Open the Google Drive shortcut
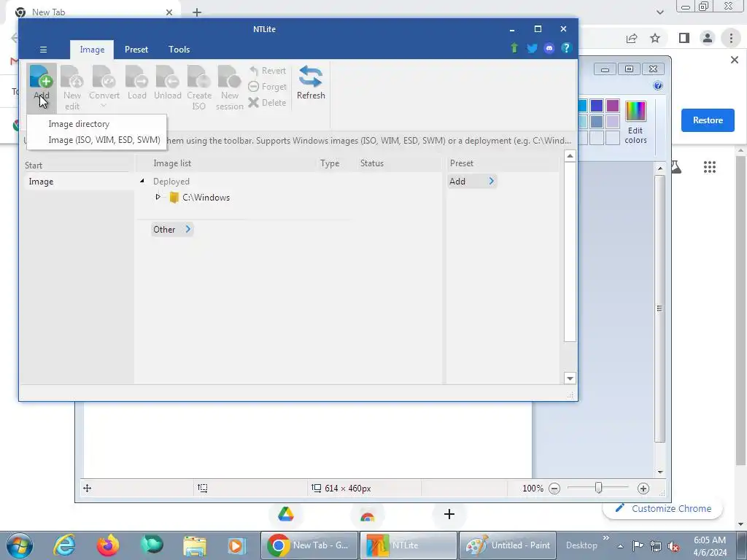Screen dimensions: 747x560 tap(285, 514)
